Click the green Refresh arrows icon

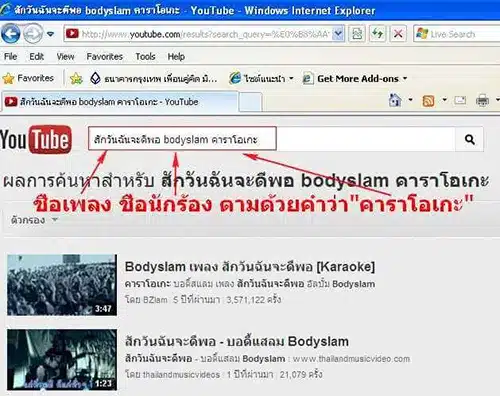377,34
